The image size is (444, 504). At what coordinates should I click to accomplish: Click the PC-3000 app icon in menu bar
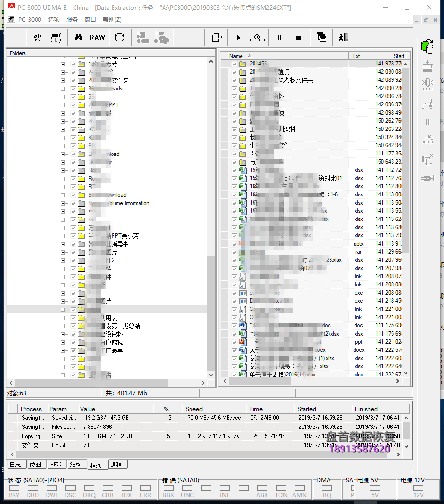[x=11, y=20]
